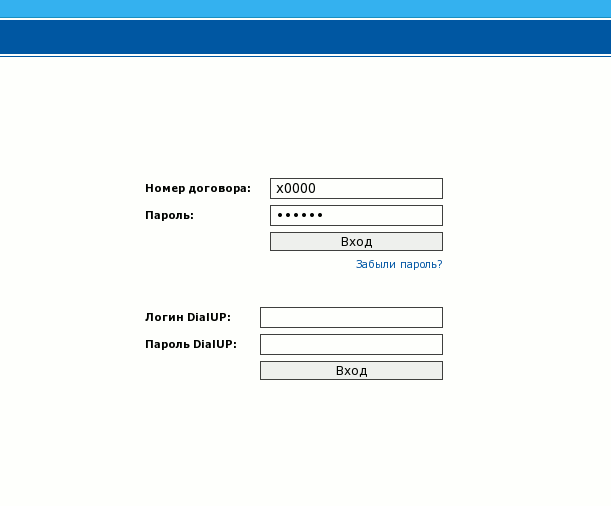Click the Логин DialUP text field
Screen dimensions: 611x506
(x=351, y=317)
